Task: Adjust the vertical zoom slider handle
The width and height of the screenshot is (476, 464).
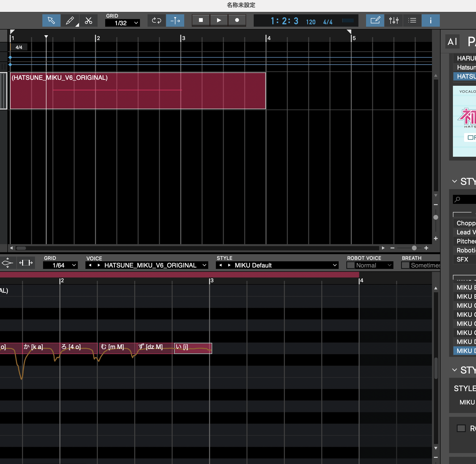Action: (436, 217)
